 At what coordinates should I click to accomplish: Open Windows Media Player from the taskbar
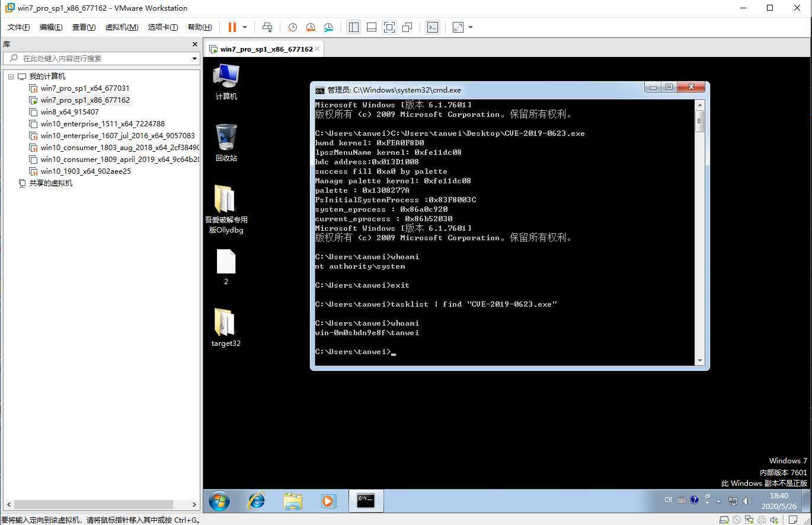[328, 501]
